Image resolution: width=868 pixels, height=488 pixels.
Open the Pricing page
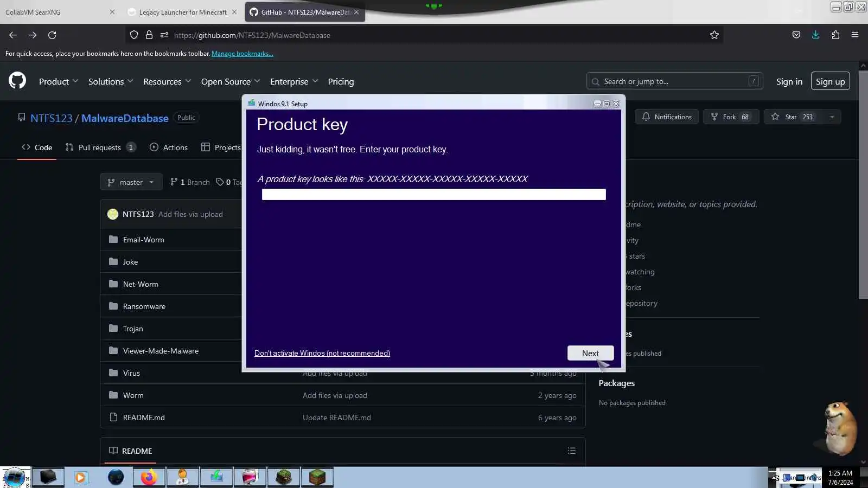pos(341,81)
